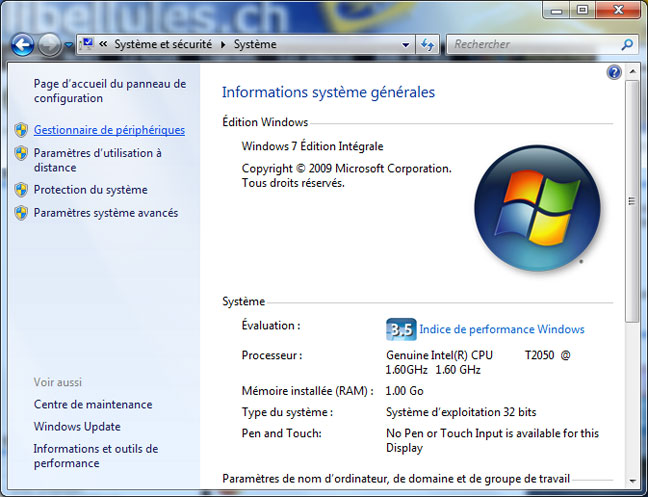The width and height of the screenshot is (648, 497).
Task: Click the '1.00 Go' RAM value
Action: point(404,391)
